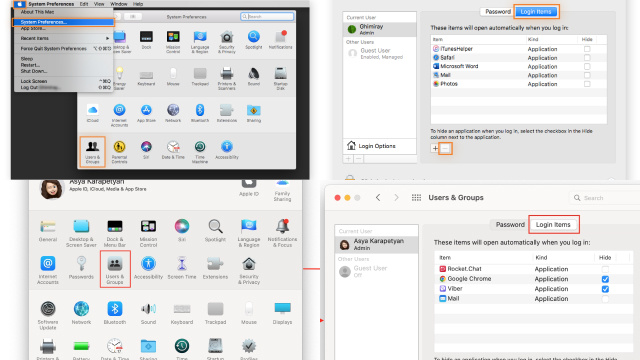This screenshot has width=640, height=360.
Task: Expand Recent Items submenu arrow
Action: pos(107,38)
